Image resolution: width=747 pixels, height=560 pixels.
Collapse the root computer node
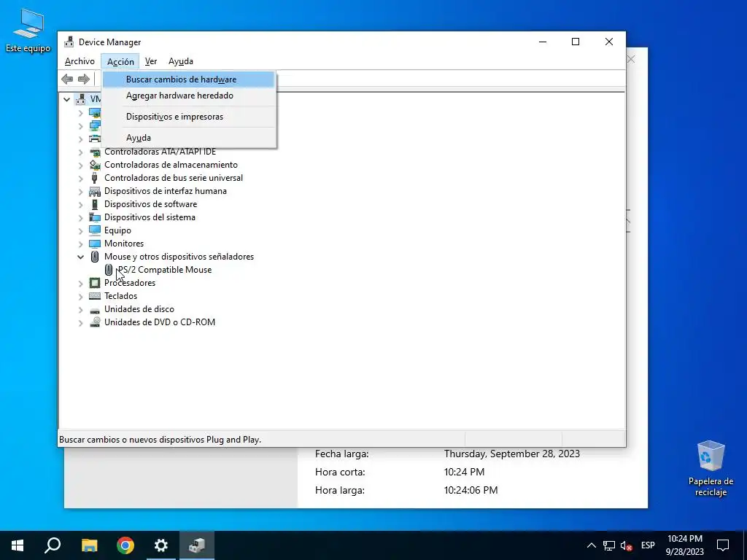click(x=66, y=99)
